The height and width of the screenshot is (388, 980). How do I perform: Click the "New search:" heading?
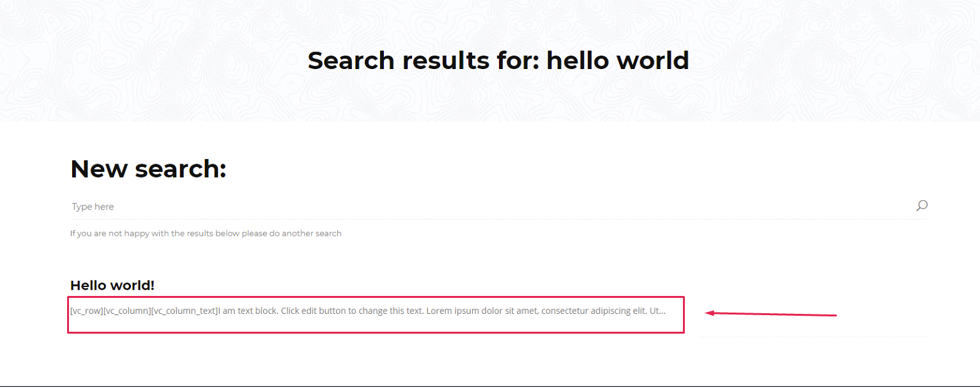[x=148, y=169]
